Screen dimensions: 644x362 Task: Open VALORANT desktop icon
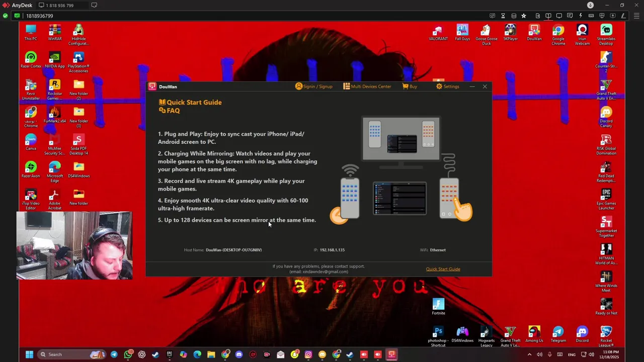click(x=438, y=33)
